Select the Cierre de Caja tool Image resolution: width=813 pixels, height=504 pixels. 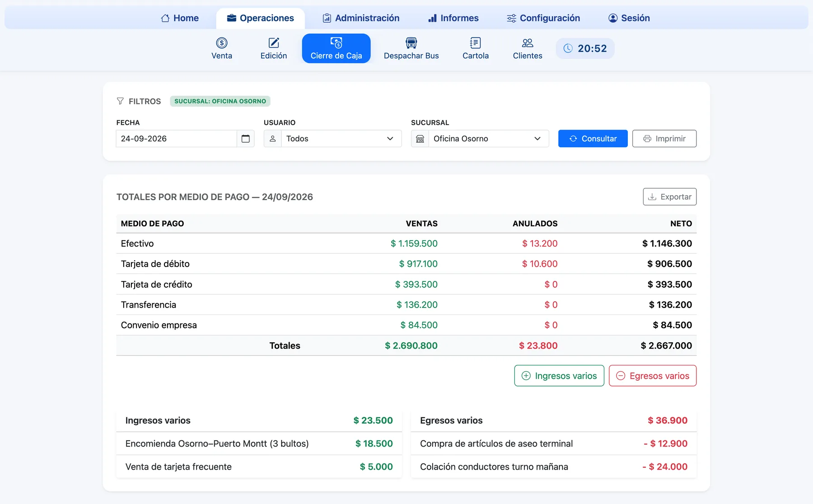pos(336,48)
